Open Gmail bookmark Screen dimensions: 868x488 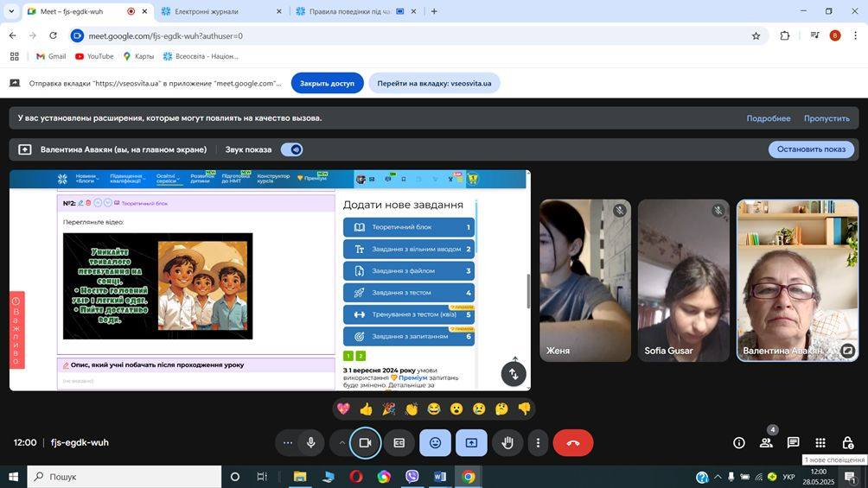(51, 56)
